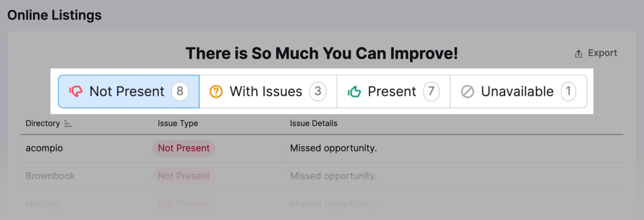This screenshot has width=644, height=220.
Task: Click the Export upload icon
Action: pos(578,54)
